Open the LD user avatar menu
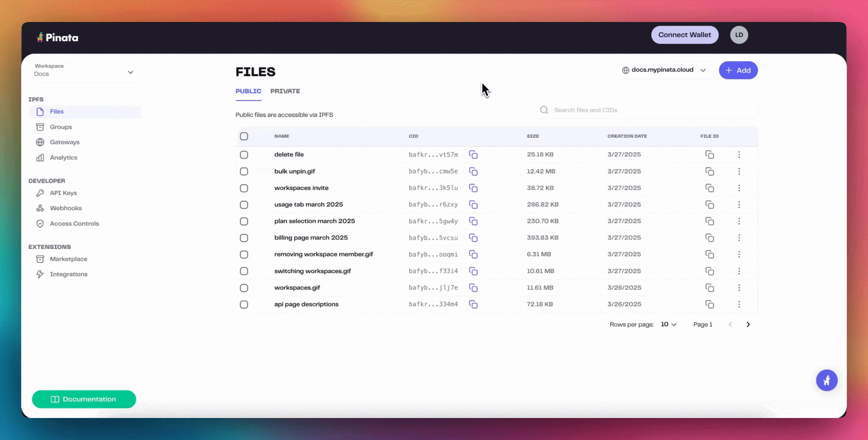 click(739, 35)
